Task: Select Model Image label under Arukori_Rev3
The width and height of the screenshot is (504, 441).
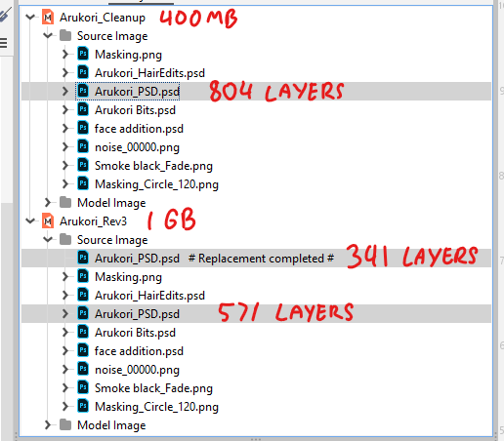Action: tap(111, 425)
